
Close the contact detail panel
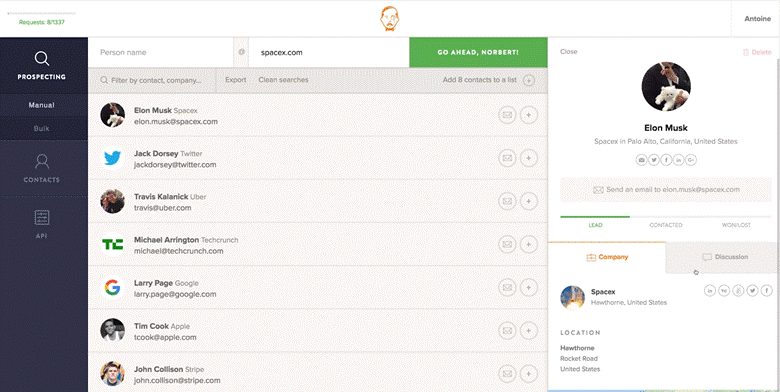click(569, 52)
